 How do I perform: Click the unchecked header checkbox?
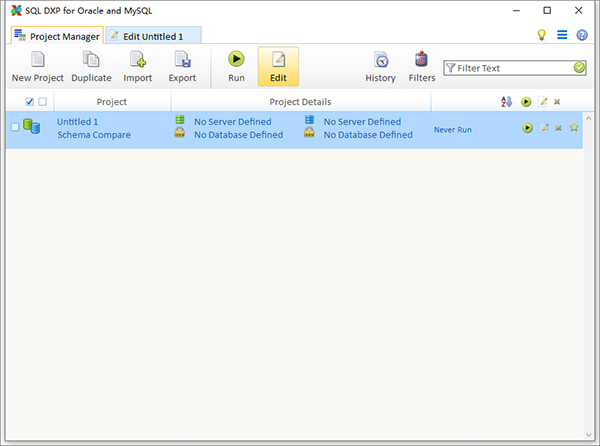coord(42,102)
